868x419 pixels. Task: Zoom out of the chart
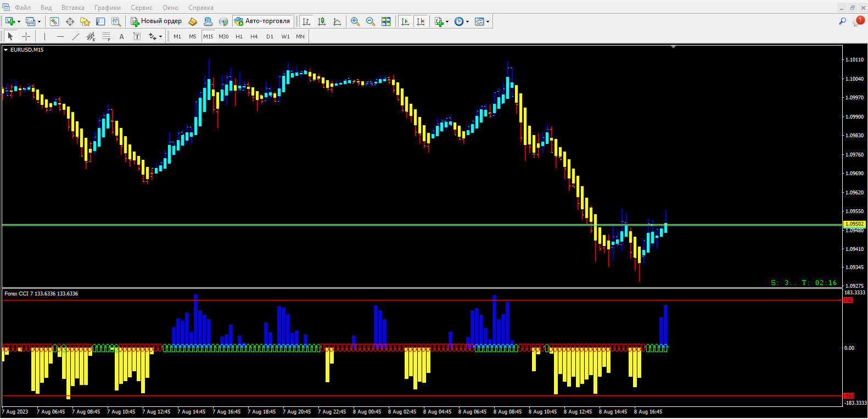[x=371, y=21]
